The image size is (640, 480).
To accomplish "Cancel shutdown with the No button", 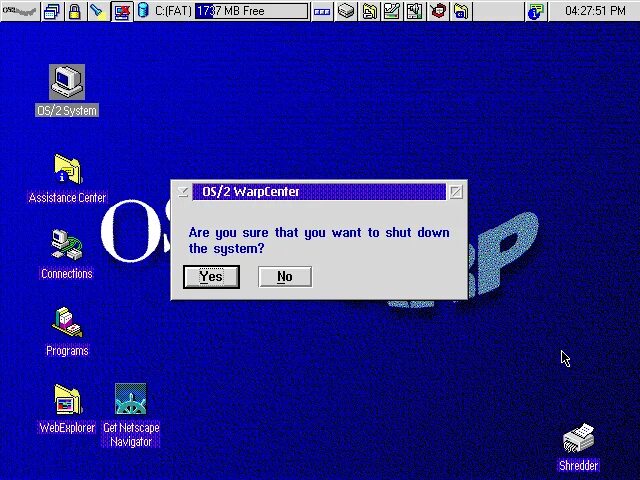I will pyautogui.click(x=285, y=277).
